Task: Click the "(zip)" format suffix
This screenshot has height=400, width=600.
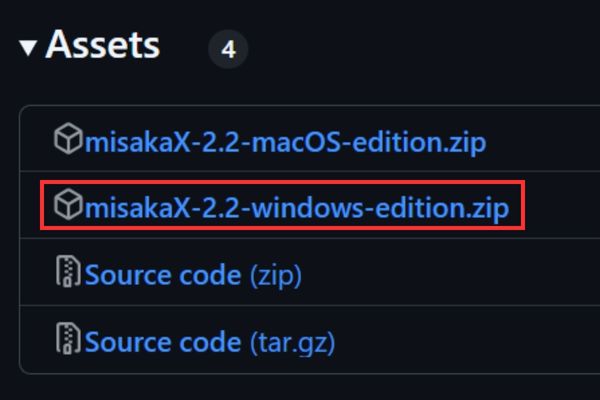Action: (x=274, y=274)
